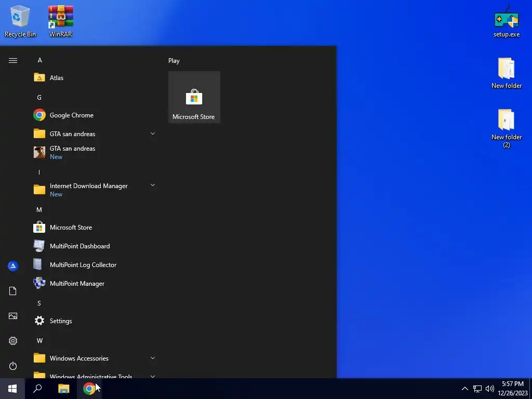Expand Windows Administrative Tools chevron
Viewport: 532px width, 399px height.
pos(153,376)
